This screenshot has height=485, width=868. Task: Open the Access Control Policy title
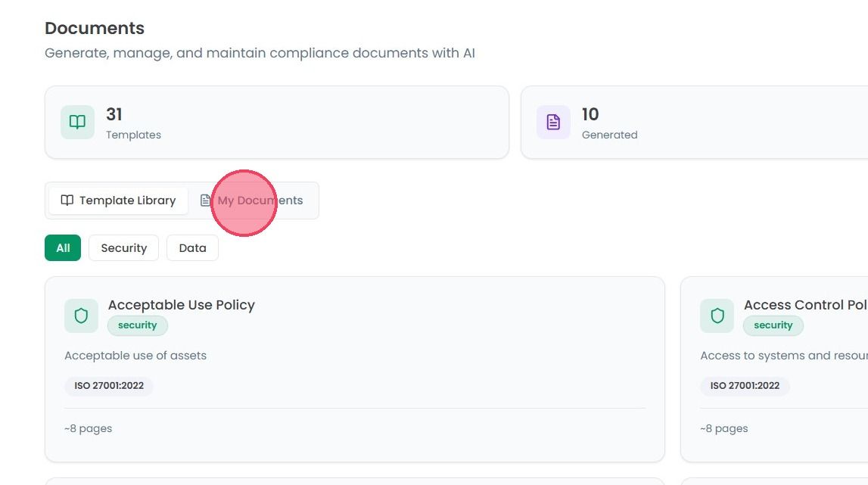pos(805,304)
